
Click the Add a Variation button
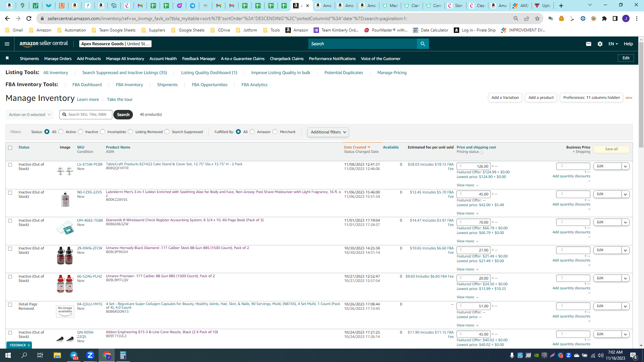tap(505, 98)
